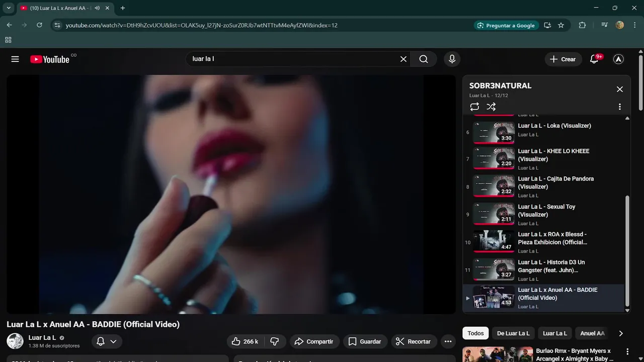Click playlist scroll down arrow

coord(627,310)
